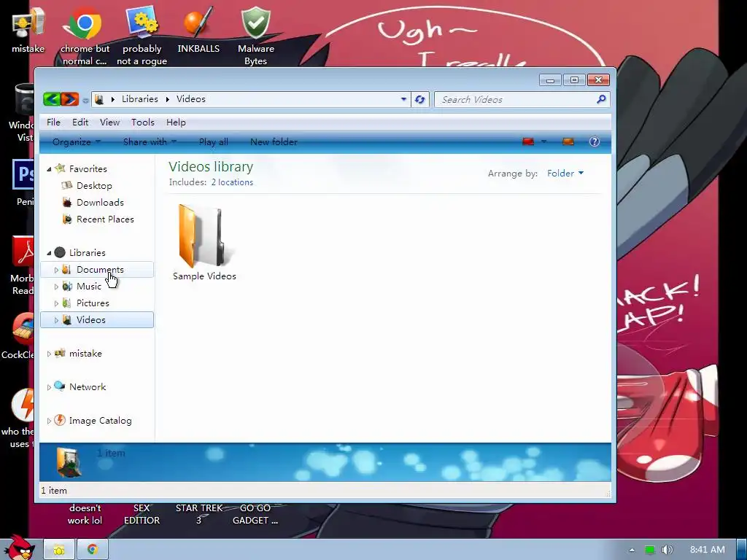Viewport: 747px width, 560px height.
Task: Click the Explorer taskbar button
Action: pyautogui.click(x=58, y=550)
